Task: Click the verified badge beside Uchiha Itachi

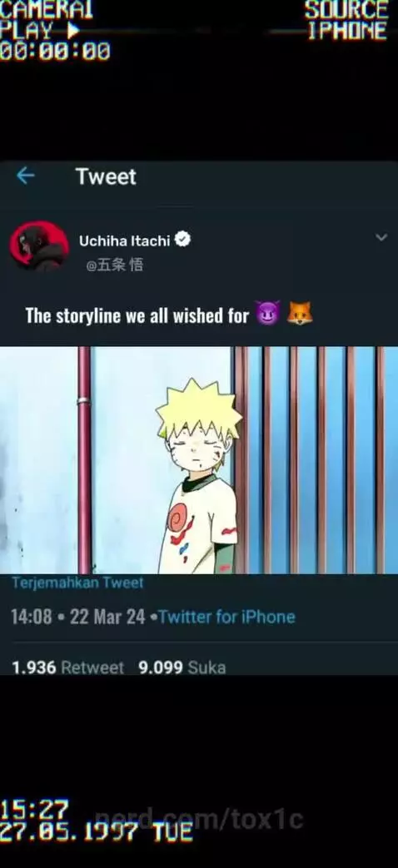Action: tap(182, 240)
